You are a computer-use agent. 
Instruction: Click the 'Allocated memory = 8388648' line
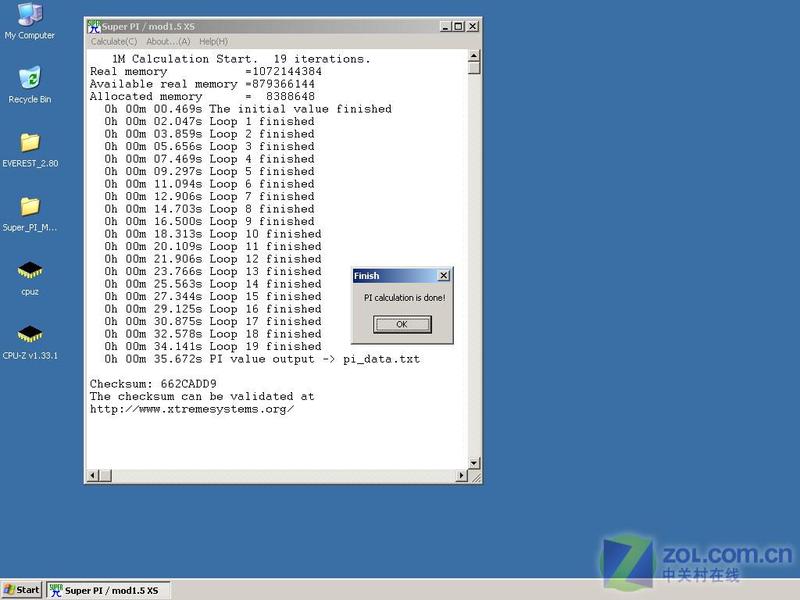(x=202, y=96)
